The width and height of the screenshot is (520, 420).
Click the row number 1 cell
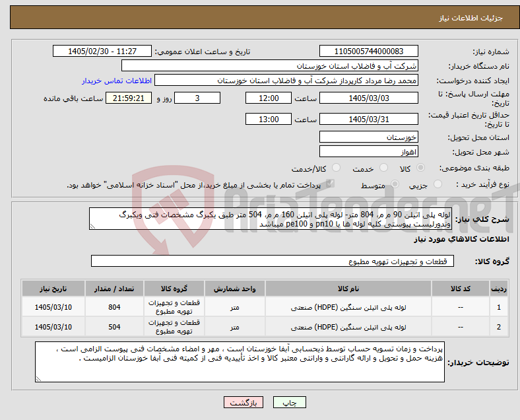pyautogui.click(x=498, y=307)
